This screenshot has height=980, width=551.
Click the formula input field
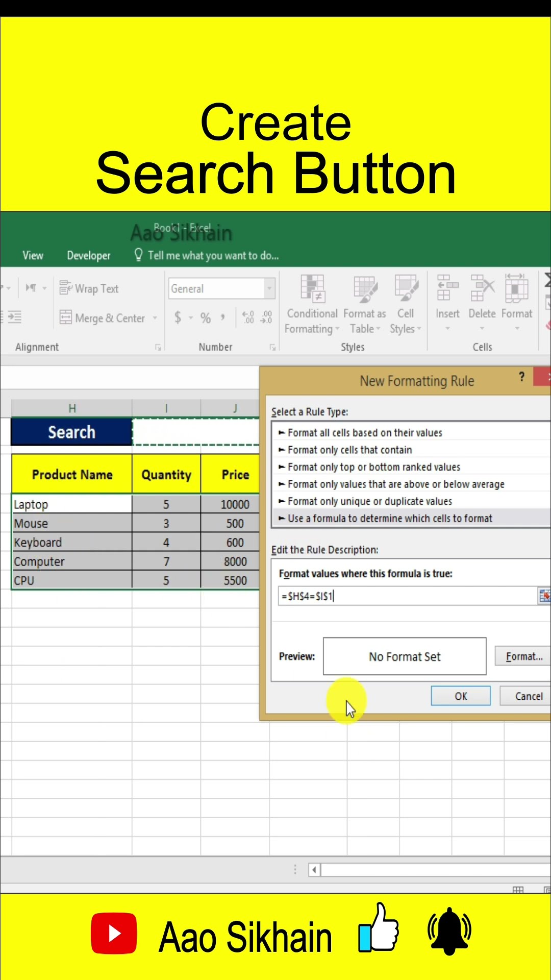(407, 596)
